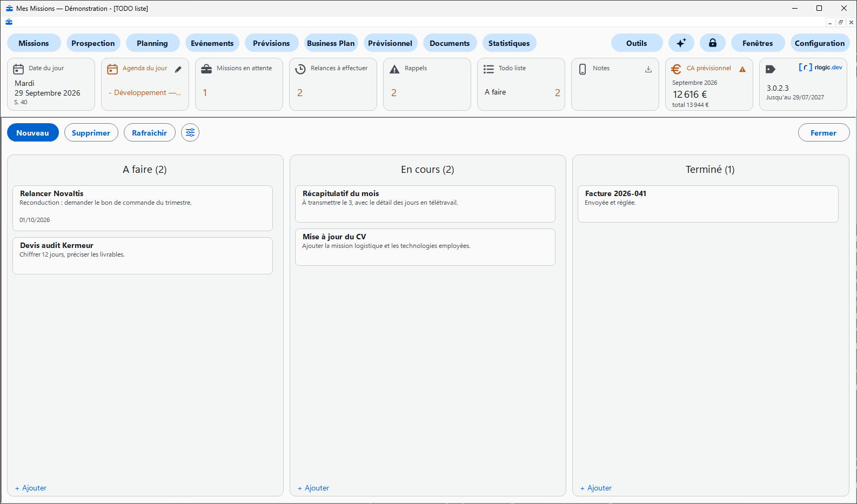Open the Planning tab
Viewport: 857px width, 504px height.
point(152,43)
